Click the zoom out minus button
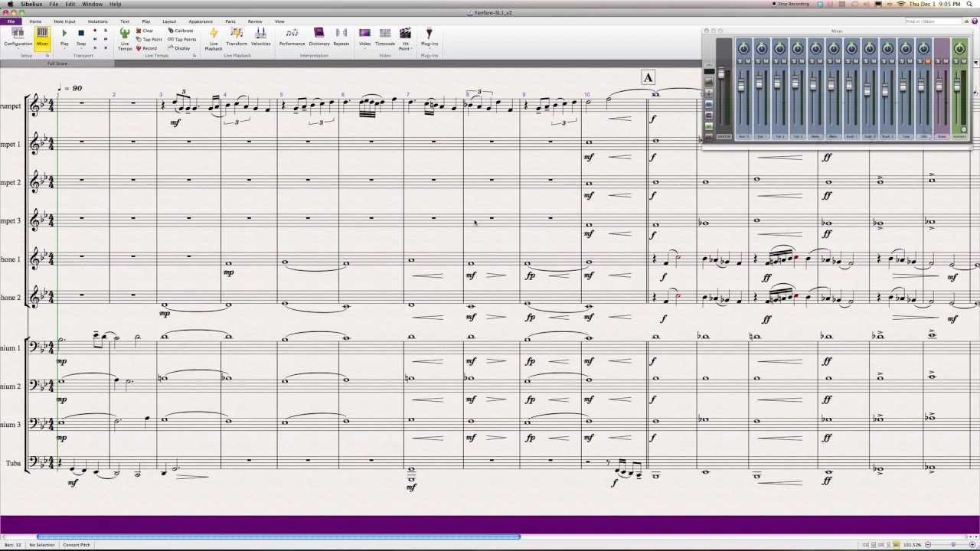Image resolution: width=980 pixels, height=551 pixels. 928,544
